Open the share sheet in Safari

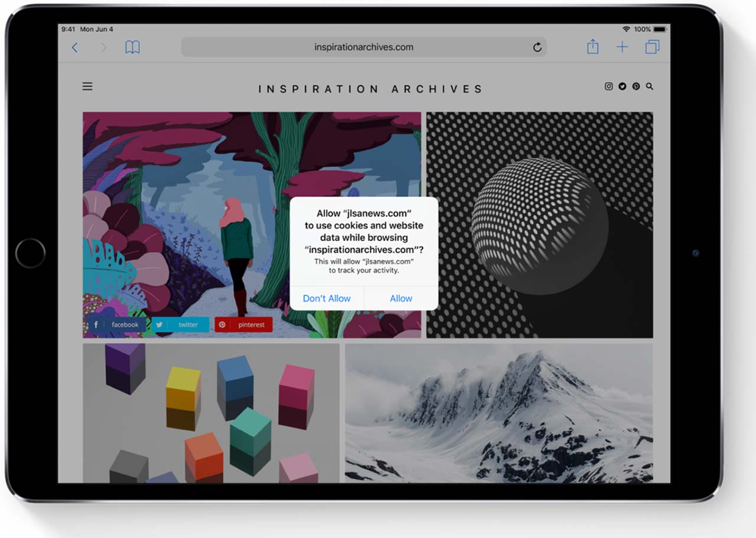(592, 47)
